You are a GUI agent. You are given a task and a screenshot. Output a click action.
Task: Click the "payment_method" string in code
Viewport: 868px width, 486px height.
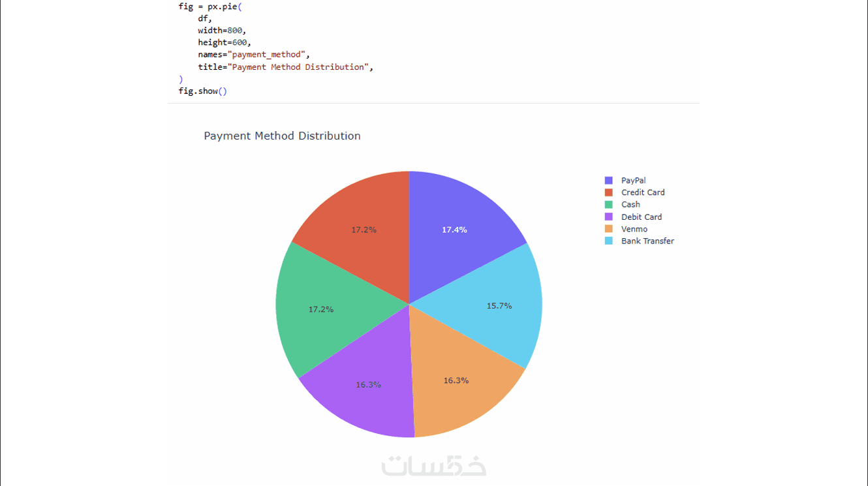click(268, 55)
